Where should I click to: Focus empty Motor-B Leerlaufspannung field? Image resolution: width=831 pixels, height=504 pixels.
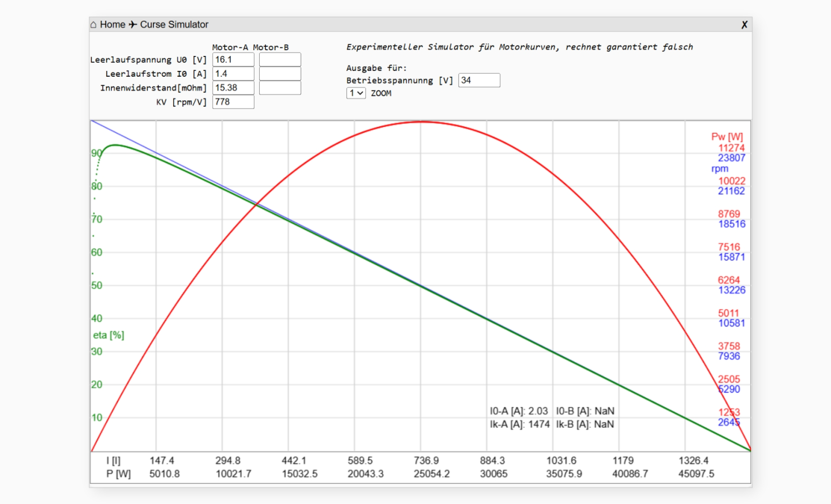tap(280, 59)
